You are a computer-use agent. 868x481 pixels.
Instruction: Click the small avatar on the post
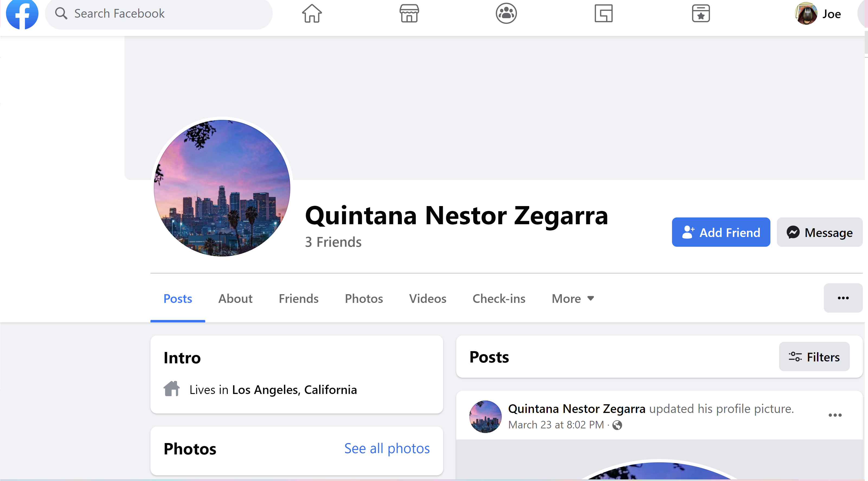click(485, 417)
